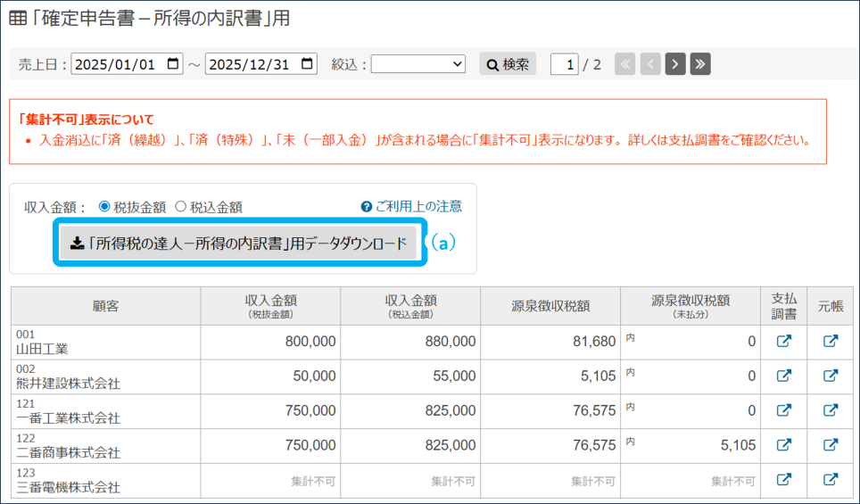Click the 検索 search button
Screen dimensions: 860x504
[x=508, y=64]
